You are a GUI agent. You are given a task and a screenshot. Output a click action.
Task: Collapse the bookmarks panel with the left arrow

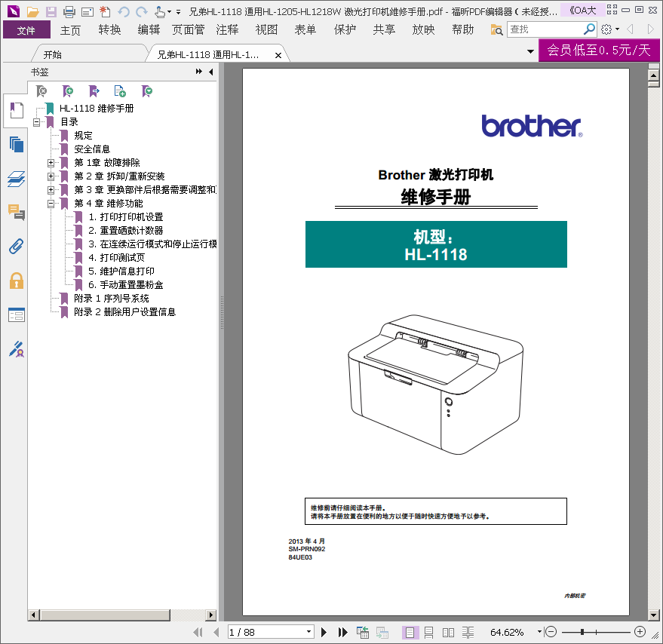(x=210, y=72)
